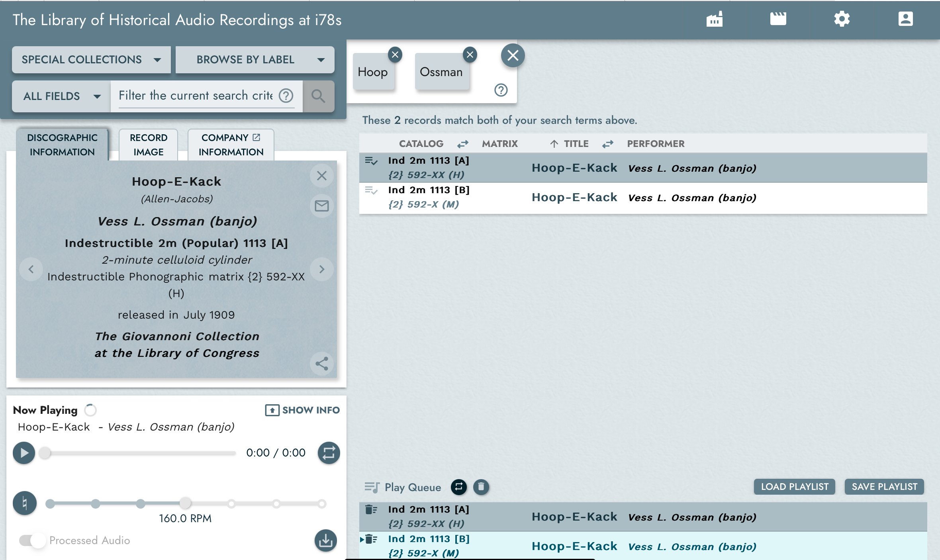This screenshot has height=560, width=940.
Task: Open the All Fields selector
Action: click(x=61, y=96)
